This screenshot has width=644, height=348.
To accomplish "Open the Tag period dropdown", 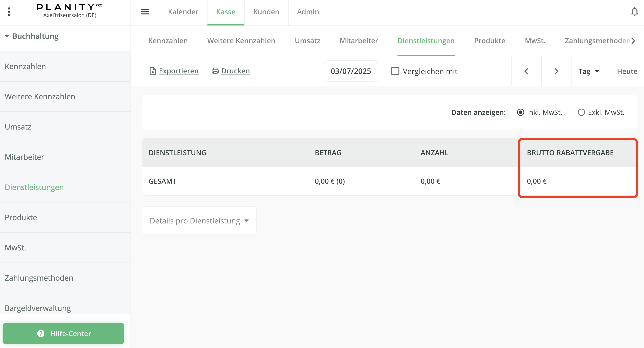I will (588, 71).
